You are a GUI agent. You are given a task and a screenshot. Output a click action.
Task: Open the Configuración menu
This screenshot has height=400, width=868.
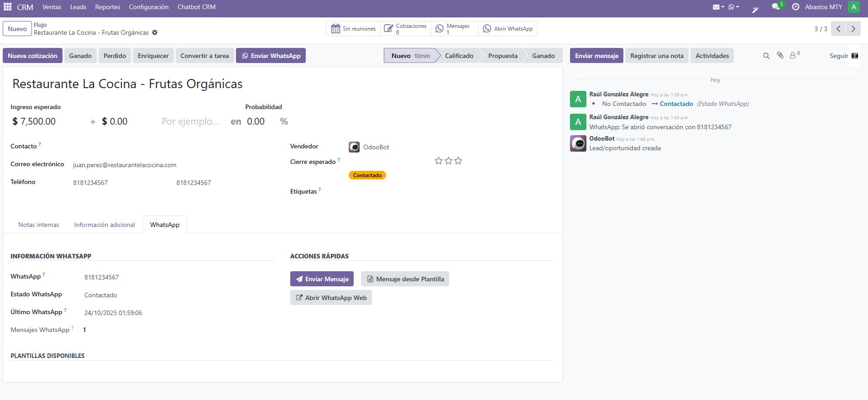149,7
